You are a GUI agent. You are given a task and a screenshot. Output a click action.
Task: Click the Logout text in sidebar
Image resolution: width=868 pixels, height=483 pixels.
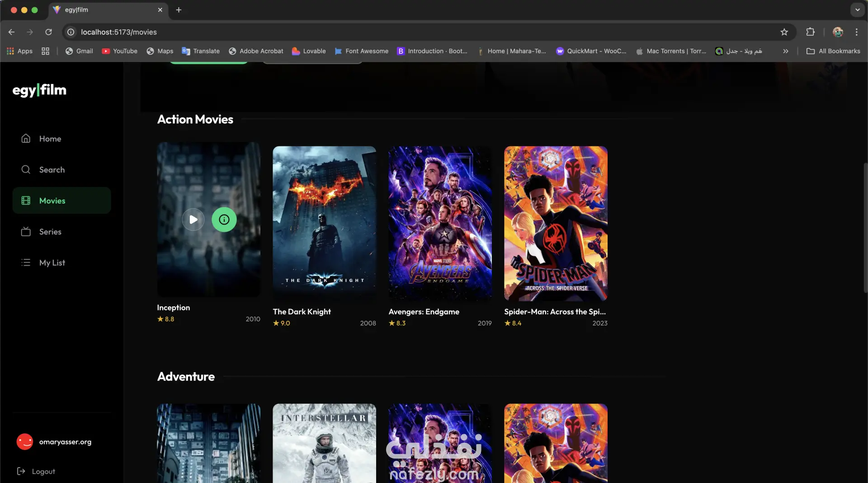click(43, 471)
